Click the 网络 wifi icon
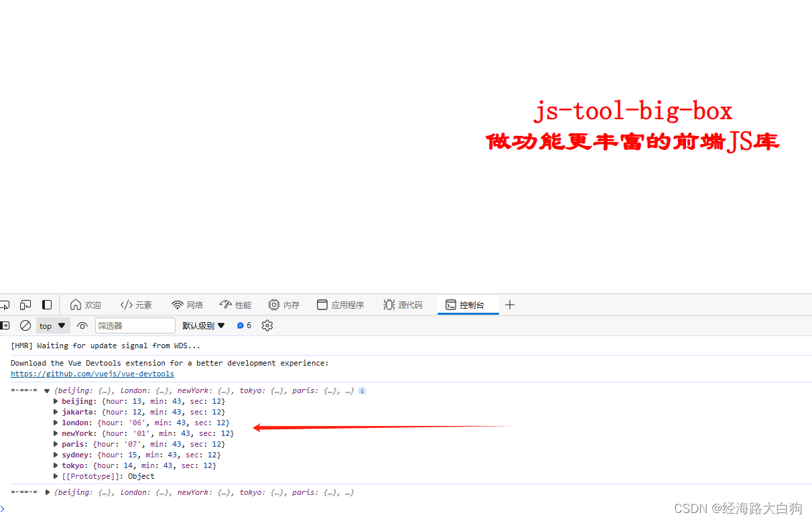The width and height of the screenshot is (812, 521). pyautogui.click(x=178, y=305)
